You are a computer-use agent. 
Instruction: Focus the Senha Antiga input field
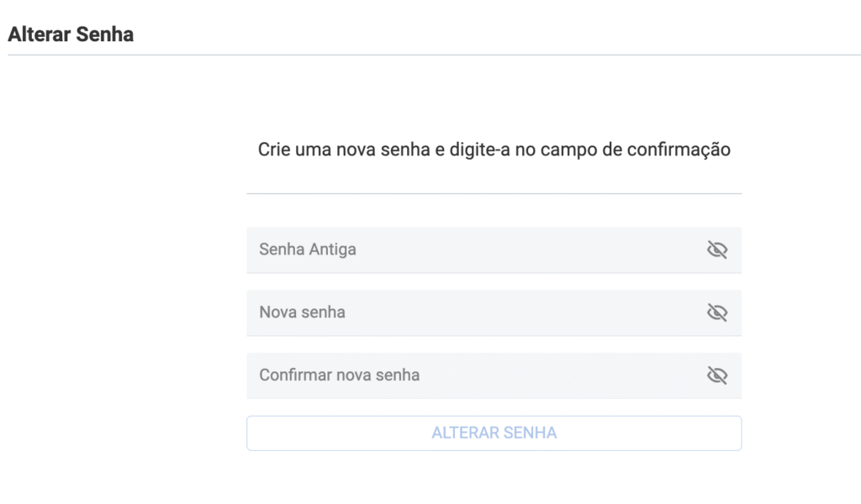tap(471, 249)
